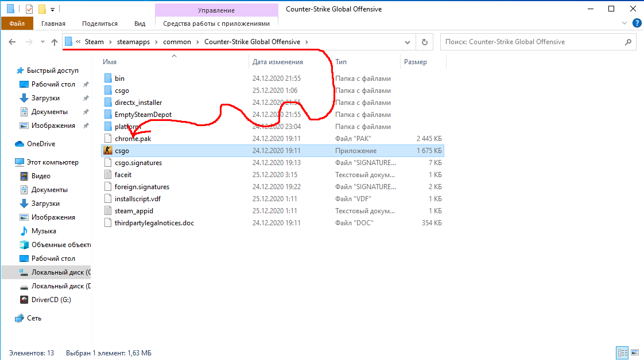Image resolution: width=644 pixels, height=360 pixels.
Task: Click the search magnifier icon
Action: (x=628, y=42)
